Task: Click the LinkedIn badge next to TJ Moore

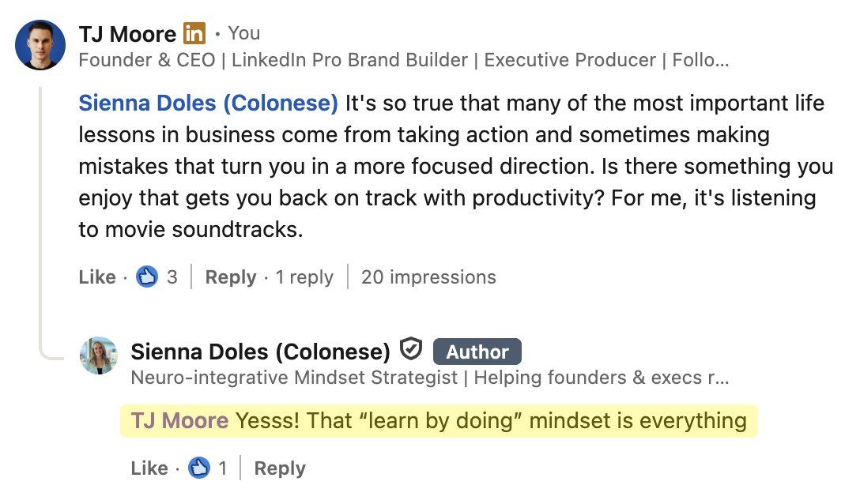Action: click(194, 33)
